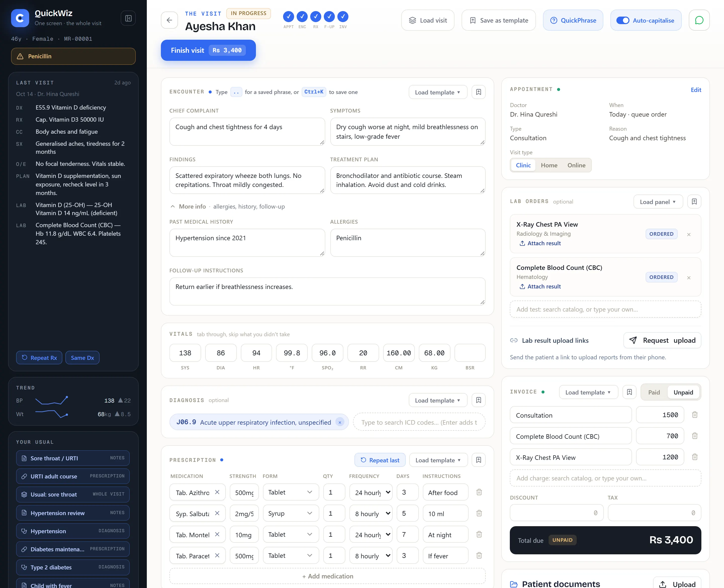The height and width of the screenshot is (588, 724).
Task: Click the Same Dx button
Action: point(82,358)
